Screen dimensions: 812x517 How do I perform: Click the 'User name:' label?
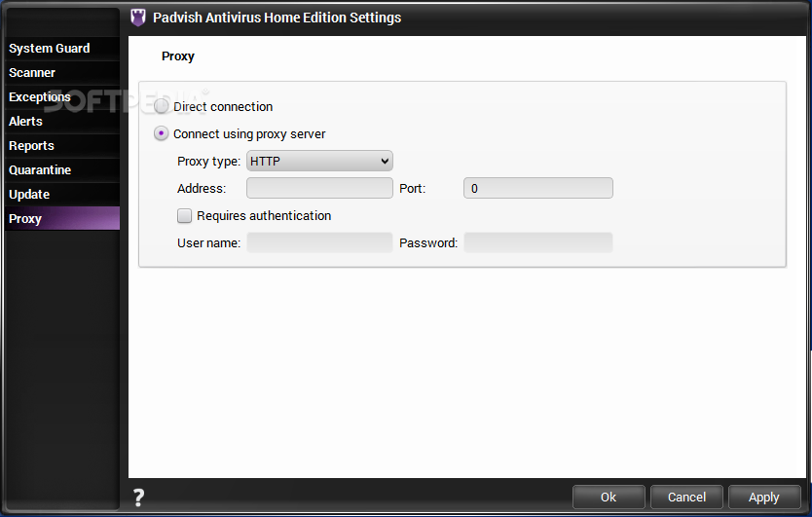208,243
